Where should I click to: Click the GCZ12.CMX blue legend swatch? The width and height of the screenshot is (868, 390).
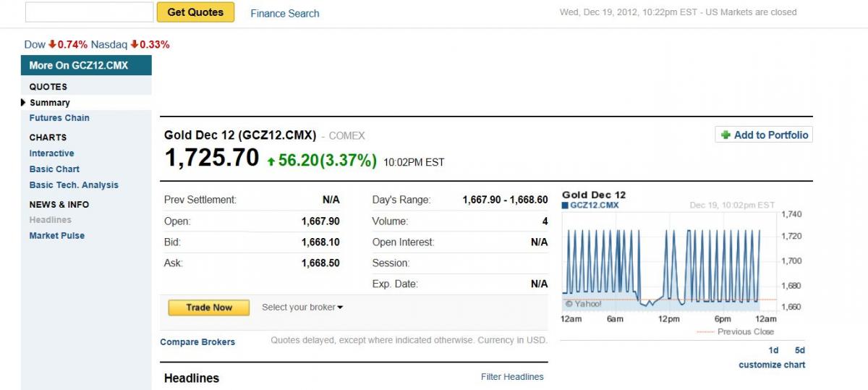[565, 205]
